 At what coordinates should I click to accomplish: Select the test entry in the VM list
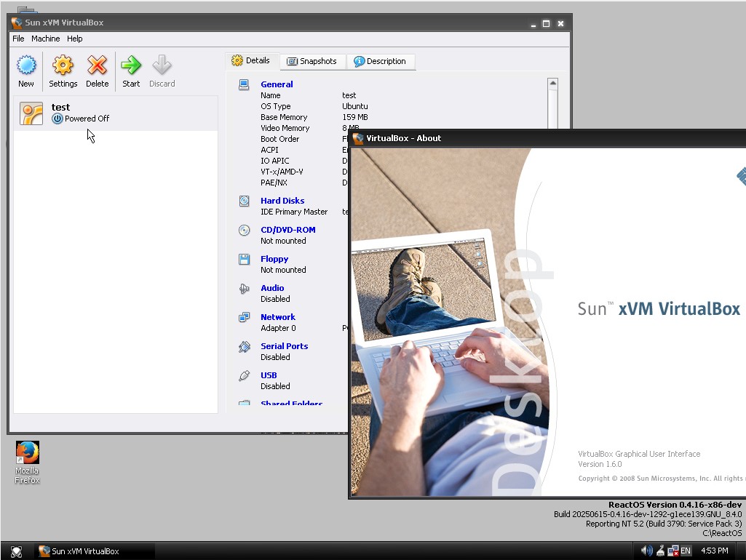[116, 113]
